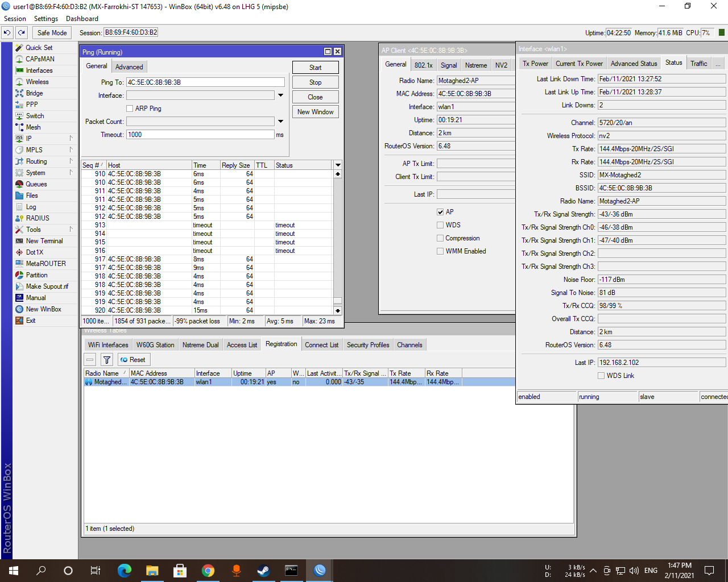Switch to the Traffic tab
This screenshot has height=582, width=728.
pyautogui.click(x=698, y=63)
